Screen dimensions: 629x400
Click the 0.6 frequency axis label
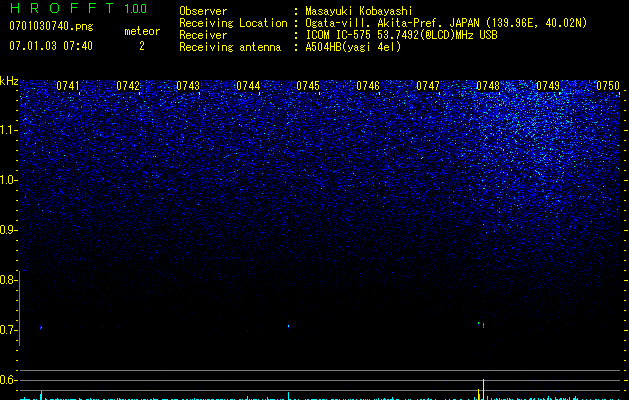tap(7, 380)
